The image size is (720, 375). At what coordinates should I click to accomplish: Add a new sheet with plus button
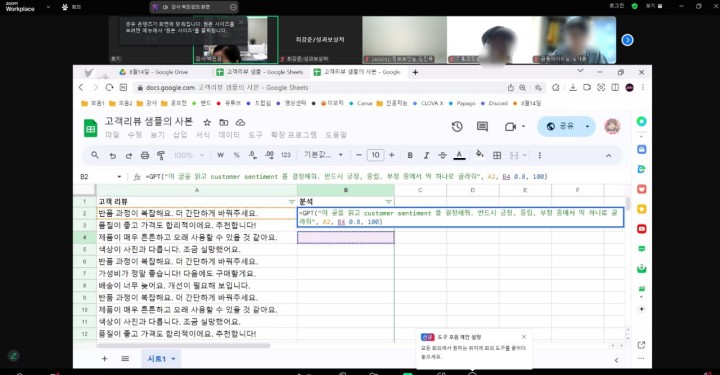pyautogui.click(x=105, y=359)
